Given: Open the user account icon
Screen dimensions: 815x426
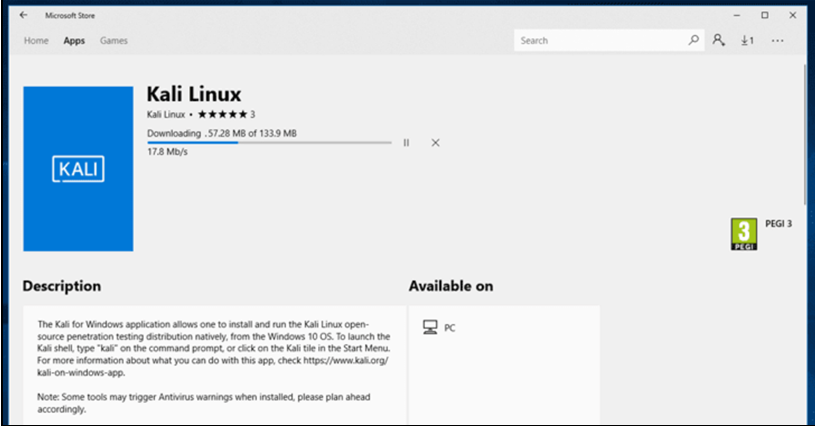Looking at the screenshot, I should click(718, 41).
